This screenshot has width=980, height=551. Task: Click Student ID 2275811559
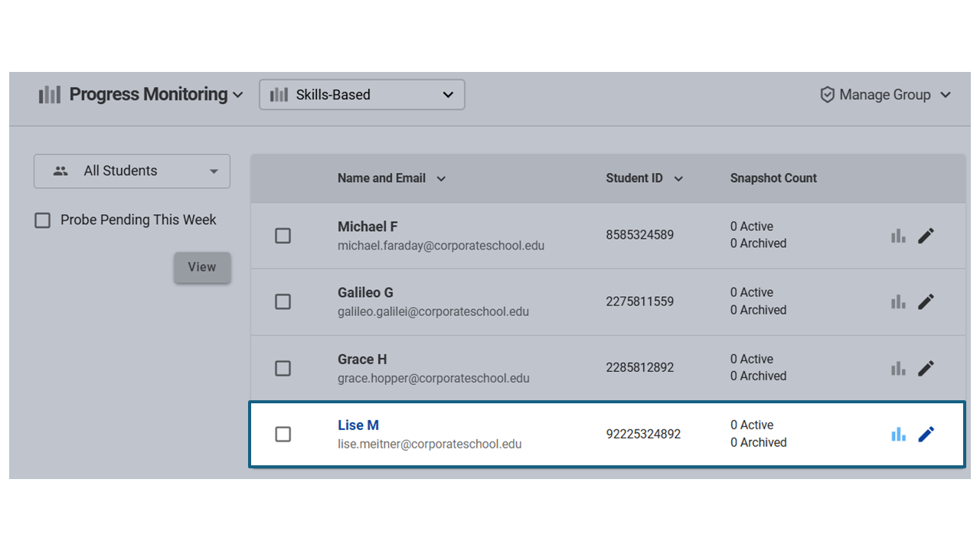pyautogui.click(x=640, y=302)
